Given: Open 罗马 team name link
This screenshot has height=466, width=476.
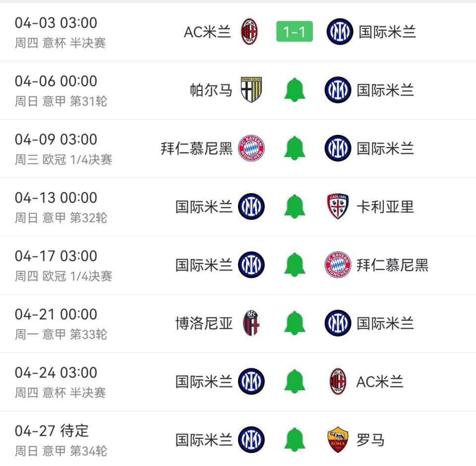Looking at the screenshot, I should 370,440.
